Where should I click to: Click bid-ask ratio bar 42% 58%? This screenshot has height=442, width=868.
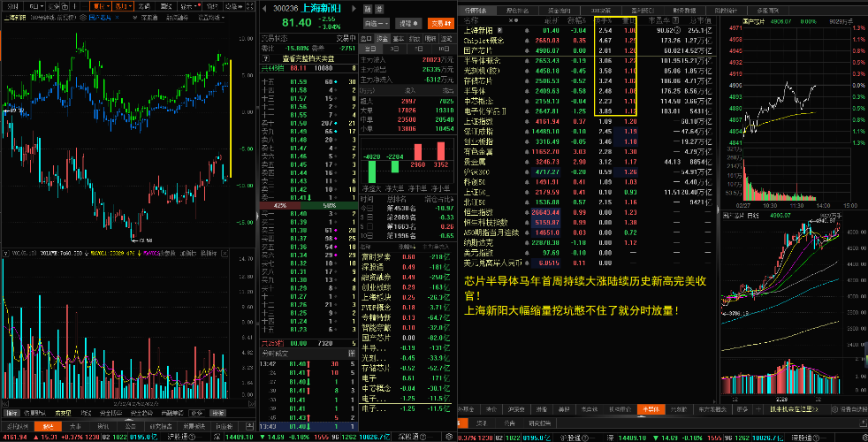[x=308, y=205]
